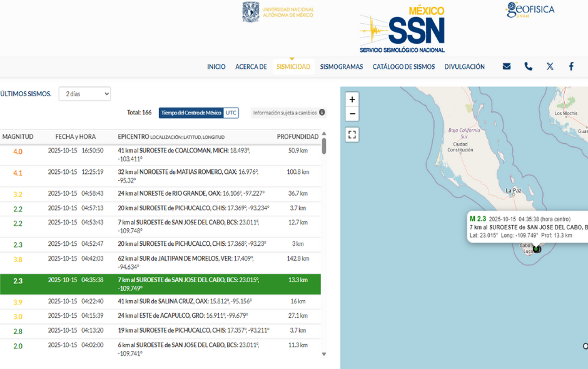The width and height of the screenshot is (588, 369).
Task: Zoom in on the map
Action: tap(352, 99)
